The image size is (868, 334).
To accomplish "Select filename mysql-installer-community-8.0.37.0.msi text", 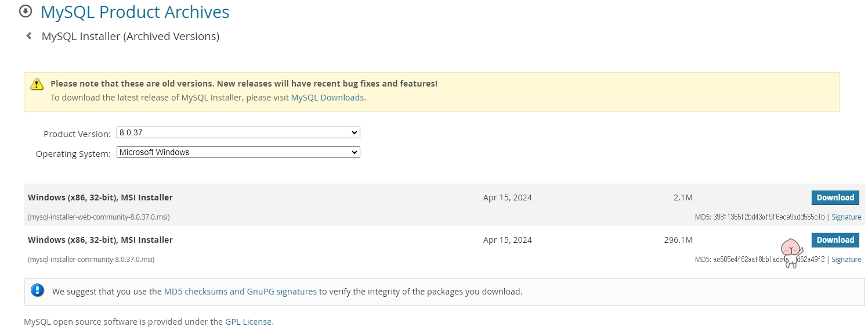I will [91, 260].
